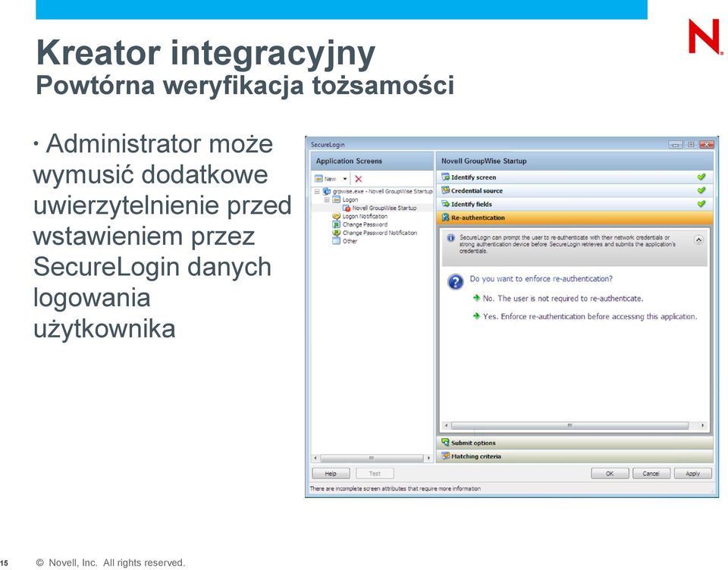
Task: Click the Logon folder icon
Action: (337, 199)
